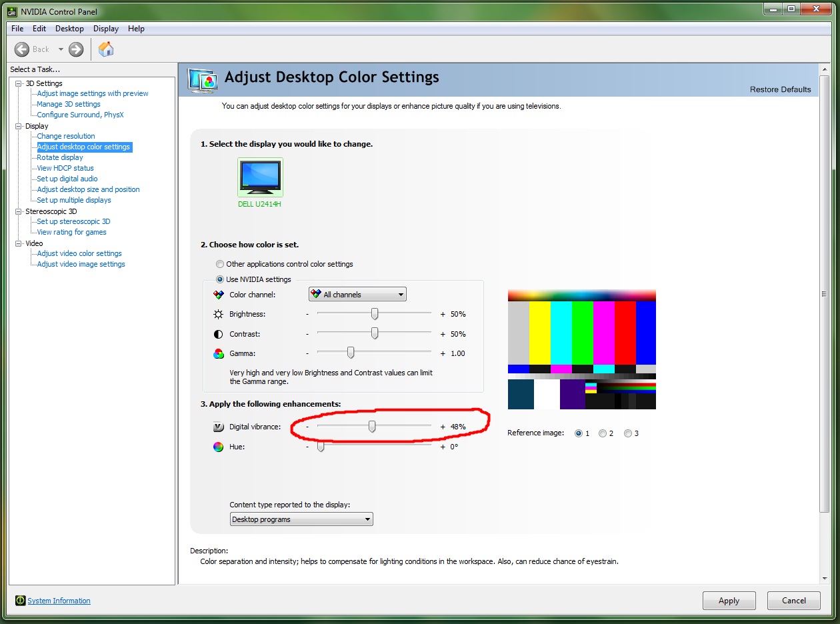Screen dimensions: 840x624
Task: Open Set up stereoscopic 3D
Action: coord(74,221)
